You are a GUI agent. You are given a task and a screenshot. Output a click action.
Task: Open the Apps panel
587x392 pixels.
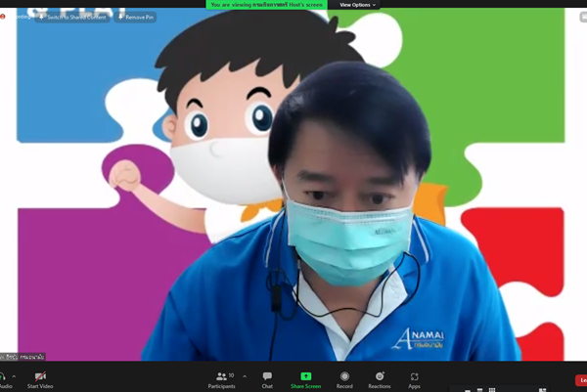414,380
